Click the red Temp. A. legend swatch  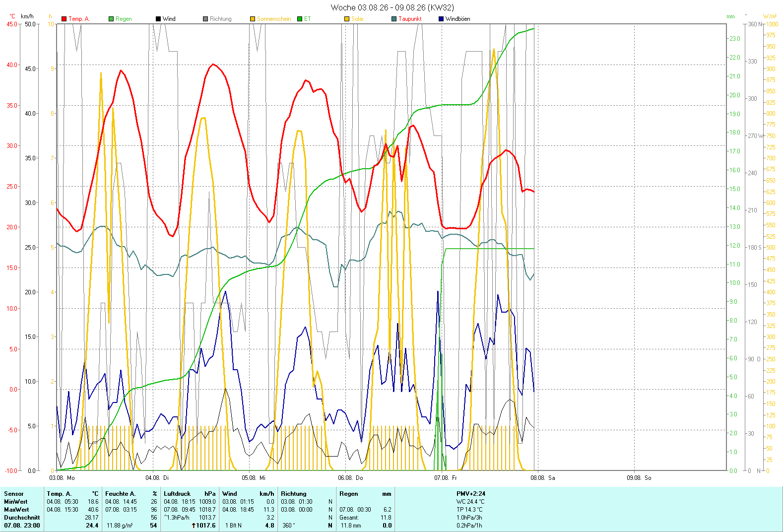click(x=64, y=19)
